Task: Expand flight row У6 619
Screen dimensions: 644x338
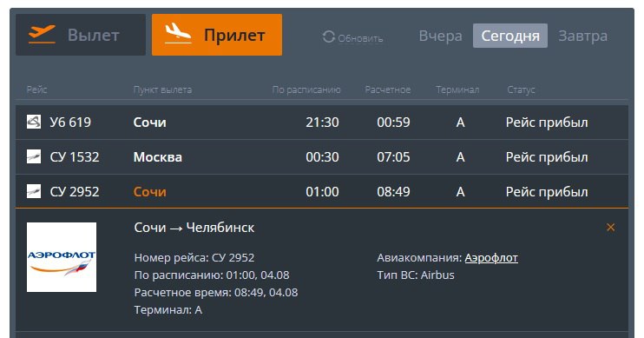Action: [322, 123]
